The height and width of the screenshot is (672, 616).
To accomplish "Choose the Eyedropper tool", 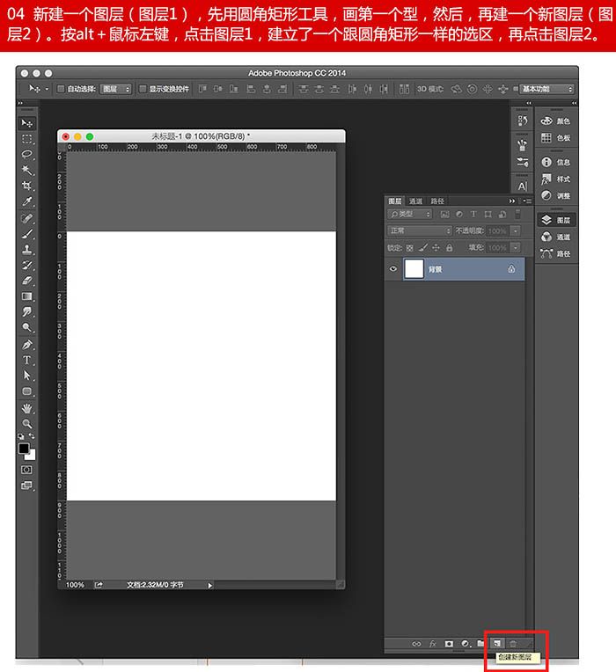I will (27, 202).
